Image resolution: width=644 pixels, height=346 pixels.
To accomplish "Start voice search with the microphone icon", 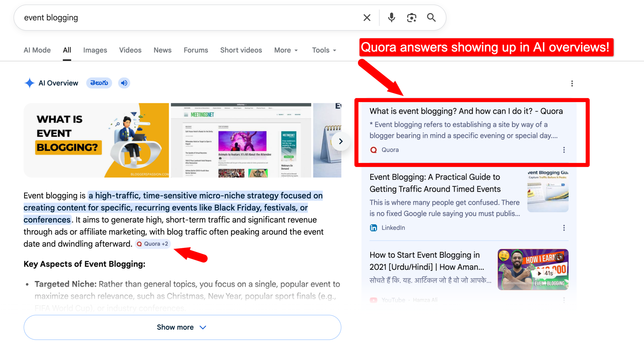I will [391, 18].
